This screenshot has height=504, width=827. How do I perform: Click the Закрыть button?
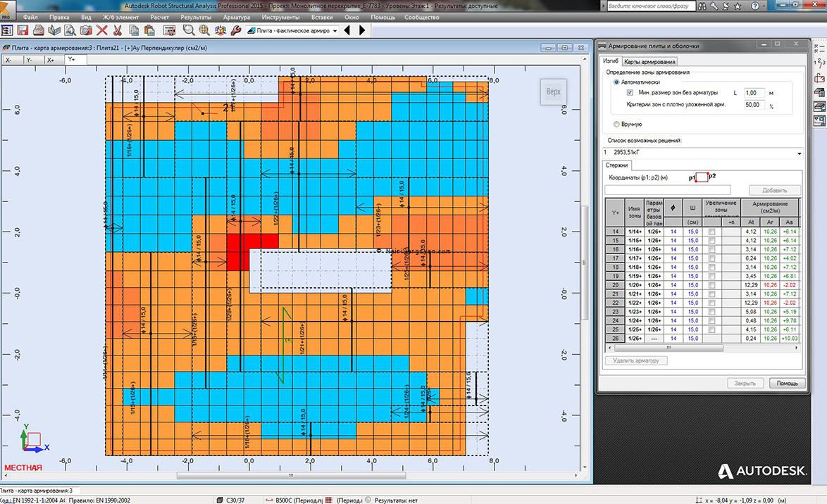(745, 383)
